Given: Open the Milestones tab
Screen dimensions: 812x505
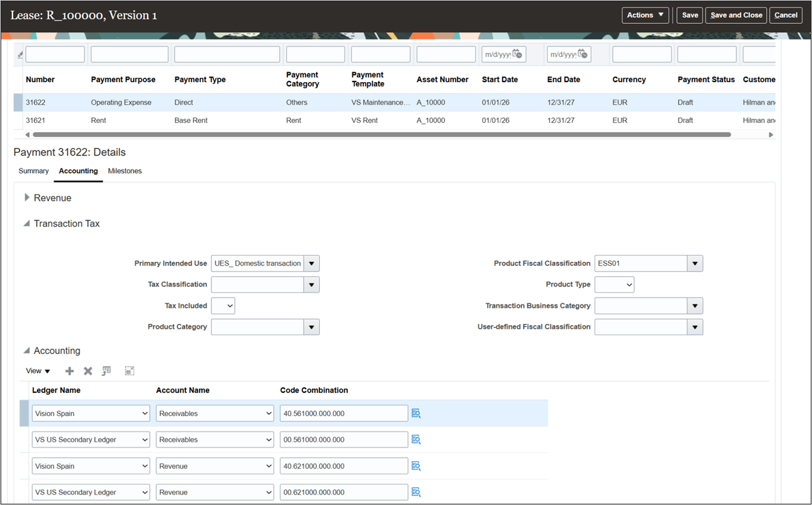Looking at the screenshot, I should click(125, 170).
